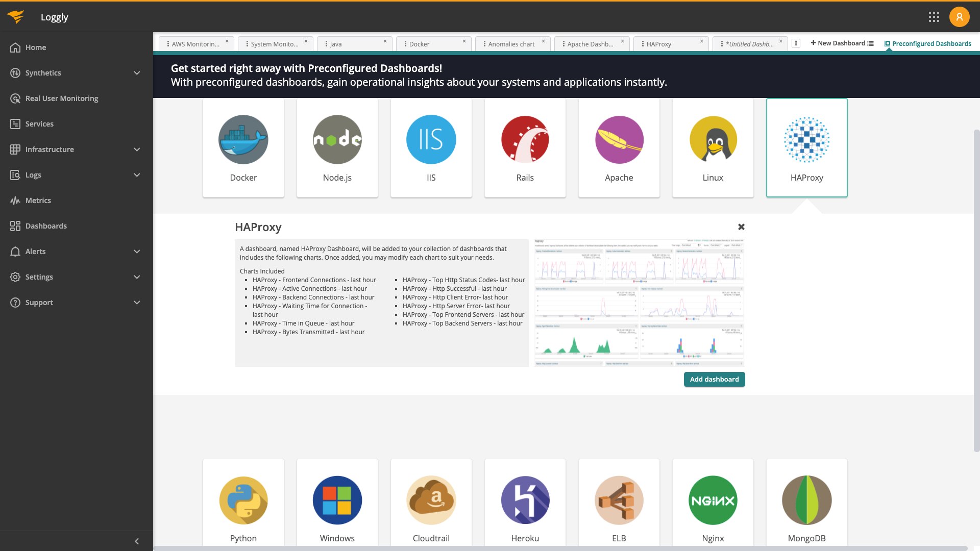Choose the Node.js dashboard tile
The image size is (980, 551).
tap(337, 148)
